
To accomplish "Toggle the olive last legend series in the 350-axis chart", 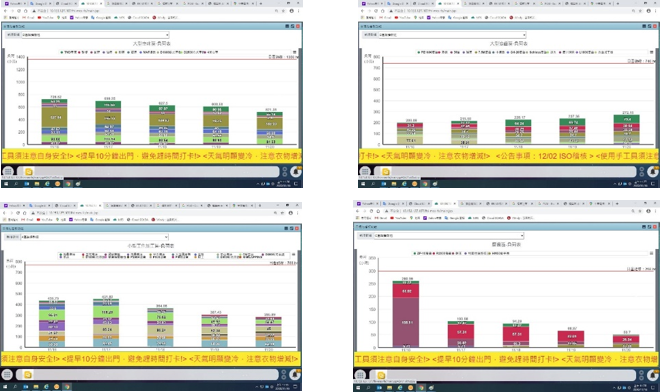I will pyautogui.click(x=499, y=253).
